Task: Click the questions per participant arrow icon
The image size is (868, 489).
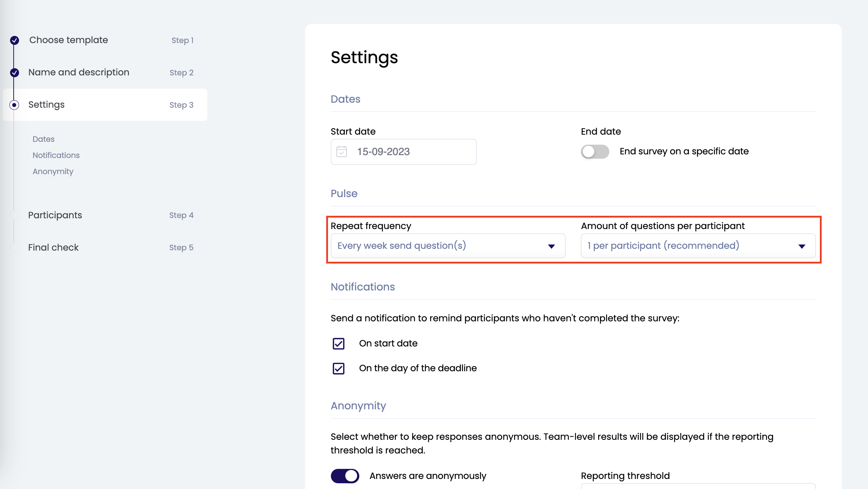Action: point(802,246)
